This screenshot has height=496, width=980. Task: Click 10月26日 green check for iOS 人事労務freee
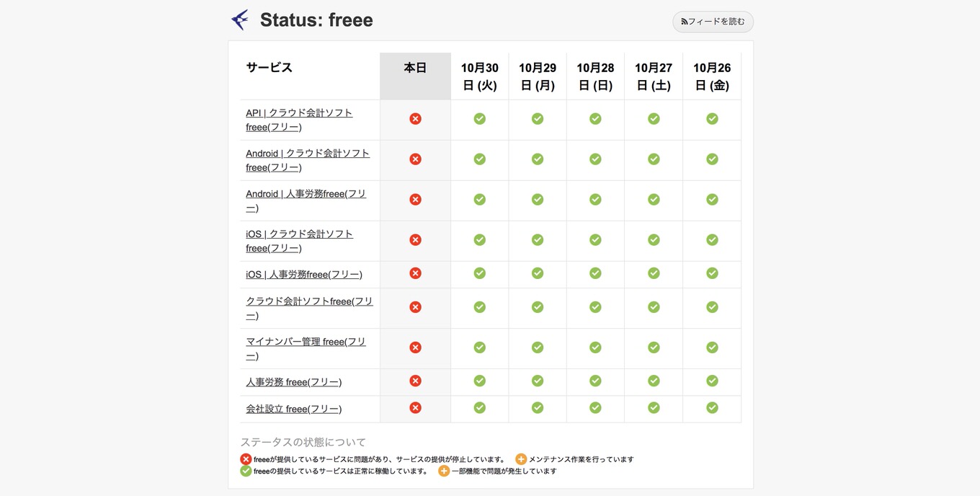(712, 273)
